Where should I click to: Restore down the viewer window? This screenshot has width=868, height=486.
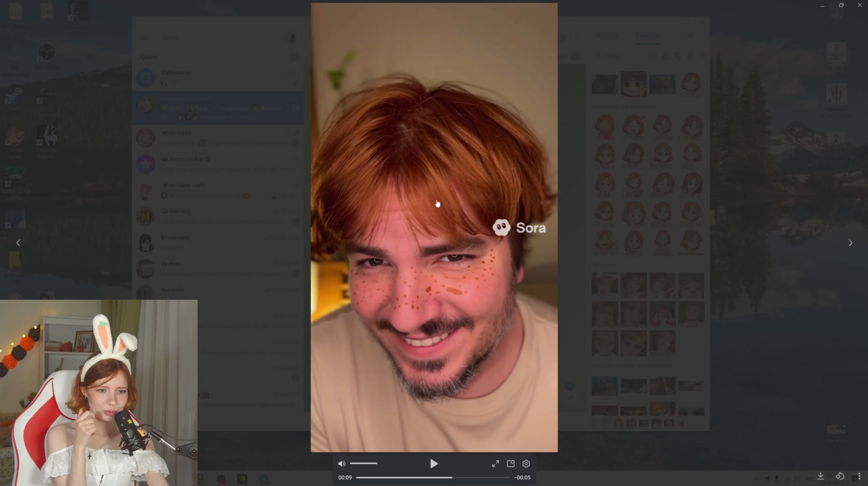(x=841, y=5)
